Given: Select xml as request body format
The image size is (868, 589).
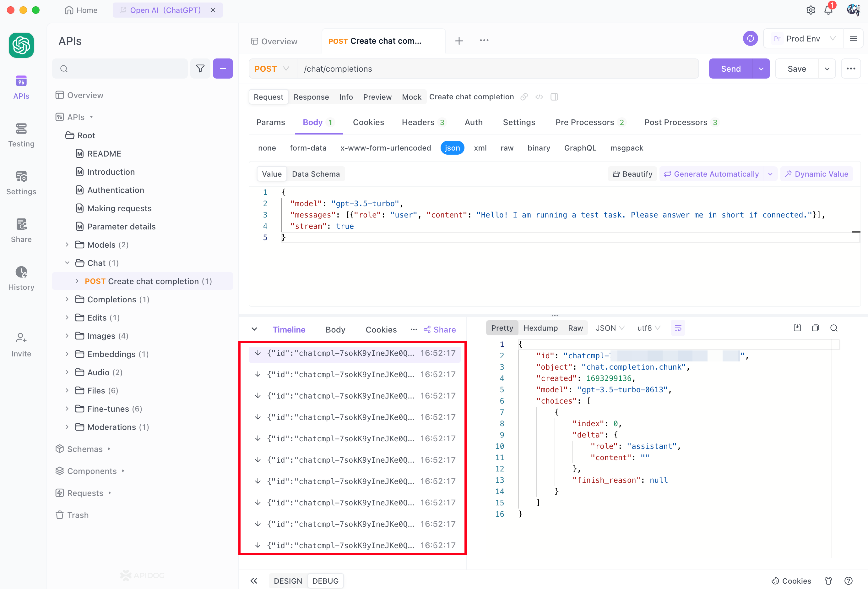Looking at the screenshot, I should click(x=480, y=148).
